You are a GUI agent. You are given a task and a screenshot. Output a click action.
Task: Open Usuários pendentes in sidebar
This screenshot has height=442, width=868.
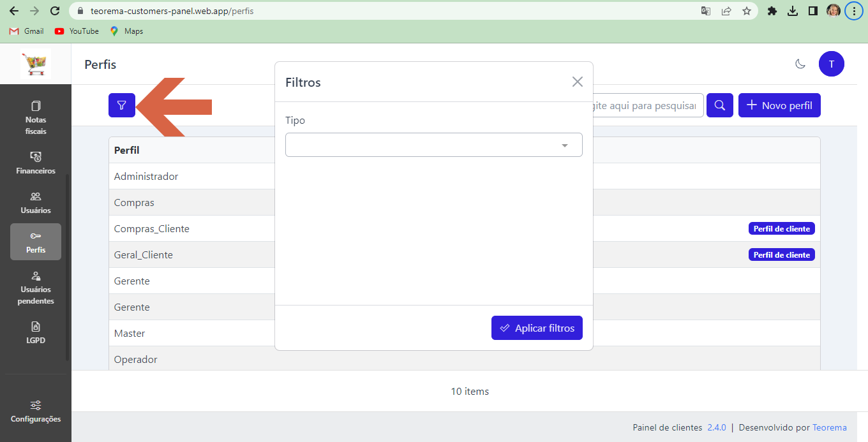coord(36,288)
